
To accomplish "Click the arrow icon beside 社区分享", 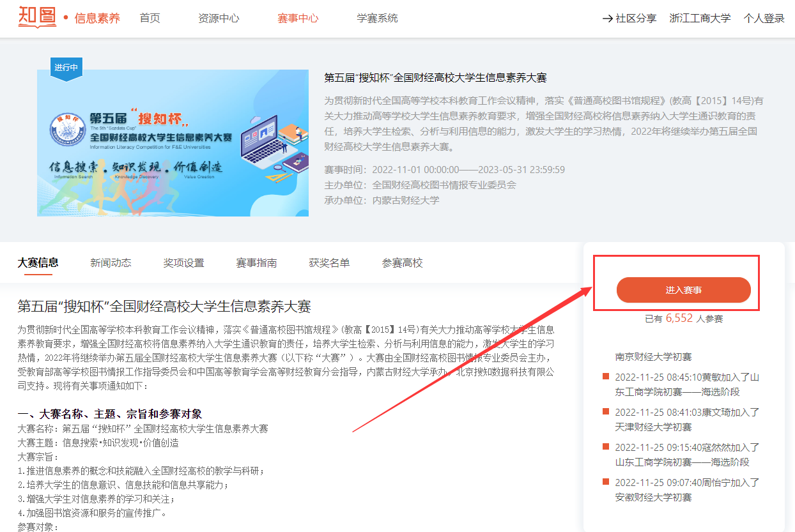I will [607, 19].
